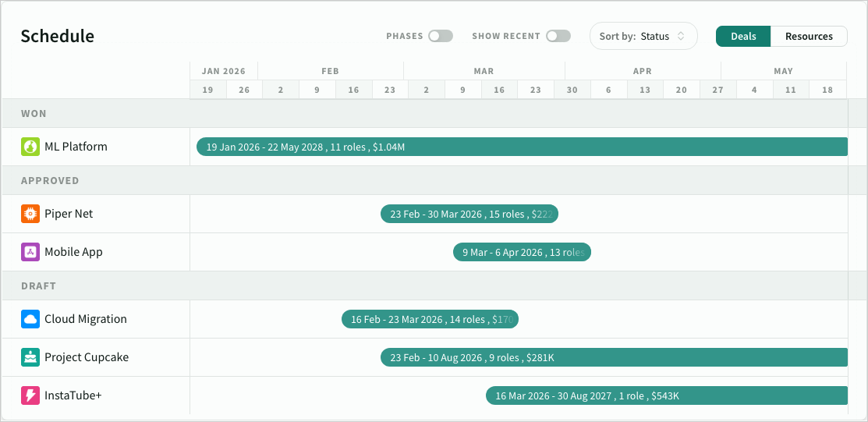Click the week 11 column under MAY
This screenshot has height=422, width=868.
pyautogui.click(x=791, y=90)
